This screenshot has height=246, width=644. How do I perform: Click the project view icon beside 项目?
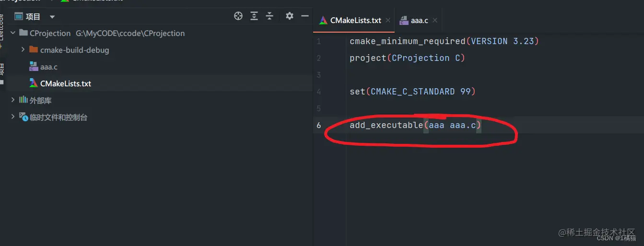[19, 17]
